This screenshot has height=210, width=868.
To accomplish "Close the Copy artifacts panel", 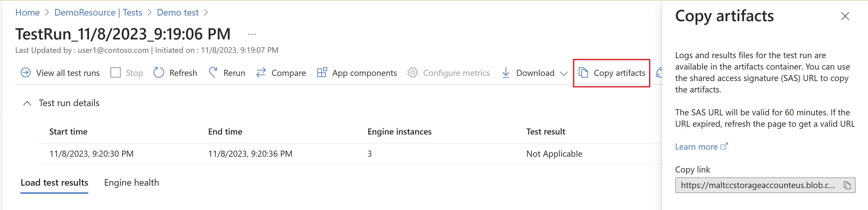I will point(845,16).
